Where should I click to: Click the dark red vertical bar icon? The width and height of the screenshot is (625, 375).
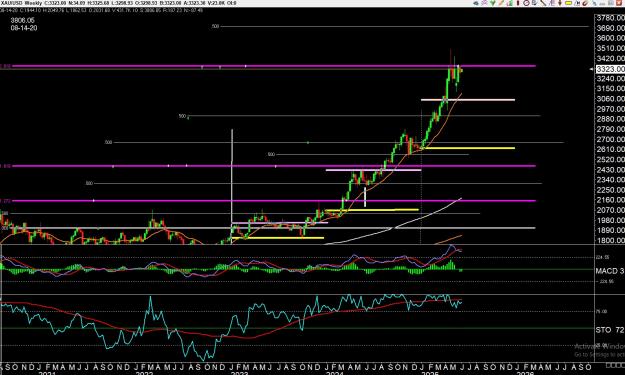[518, 3]
